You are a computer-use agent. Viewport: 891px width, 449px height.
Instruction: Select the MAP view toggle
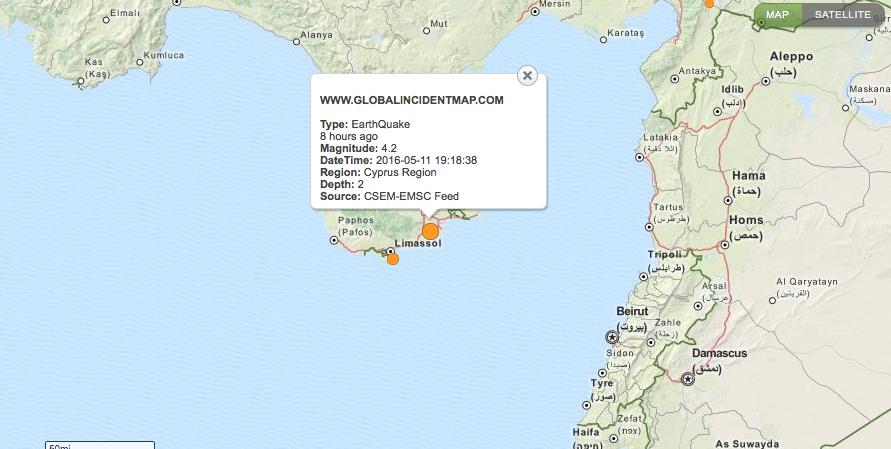click(x=778, y=15)
